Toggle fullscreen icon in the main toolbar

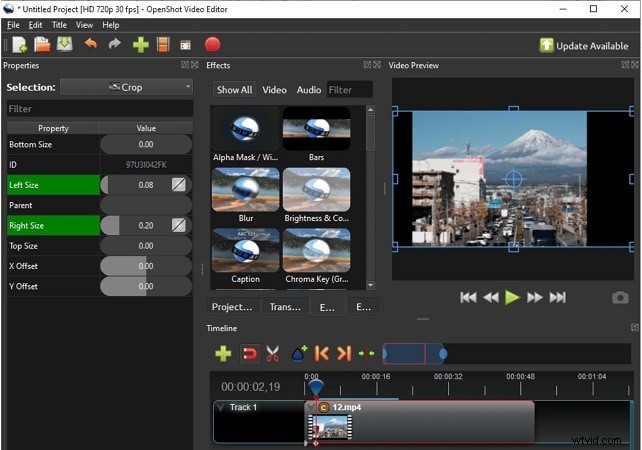pyautogui.click(x=185, y=45)
